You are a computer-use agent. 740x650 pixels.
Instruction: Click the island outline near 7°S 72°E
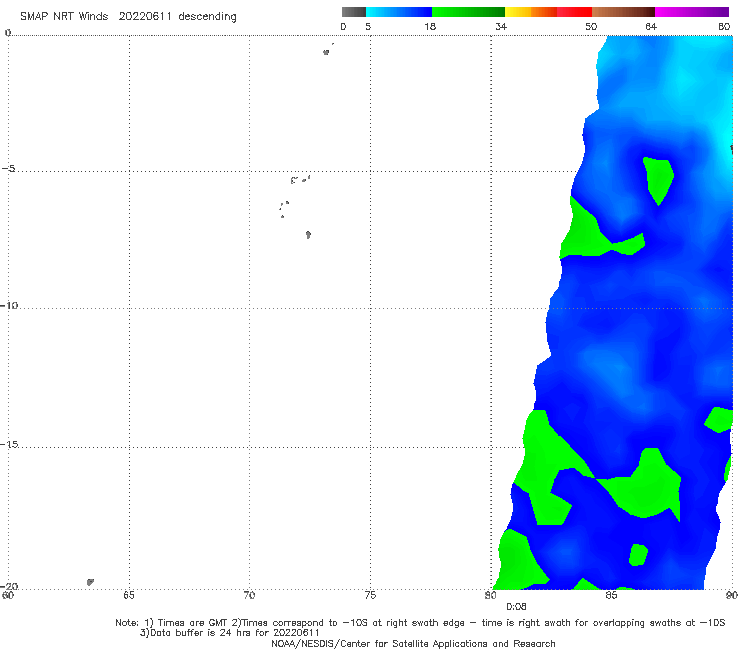308,234
